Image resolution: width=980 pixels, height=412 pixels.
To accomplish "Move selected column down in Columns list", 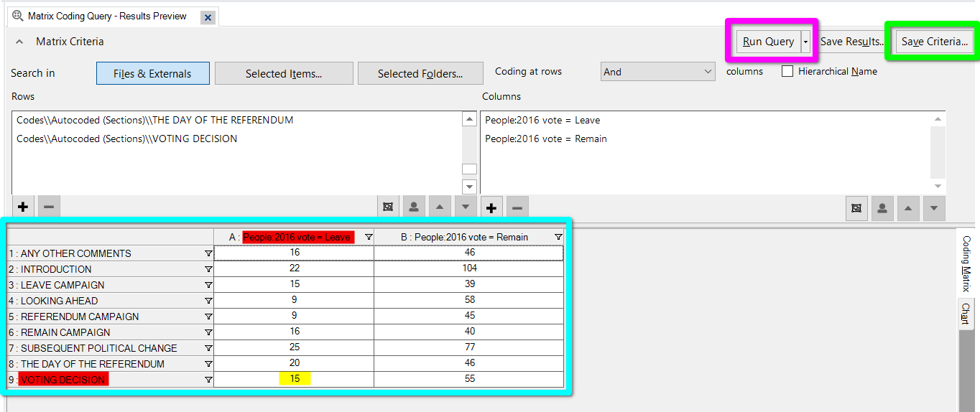I will [x=933, y=207].
